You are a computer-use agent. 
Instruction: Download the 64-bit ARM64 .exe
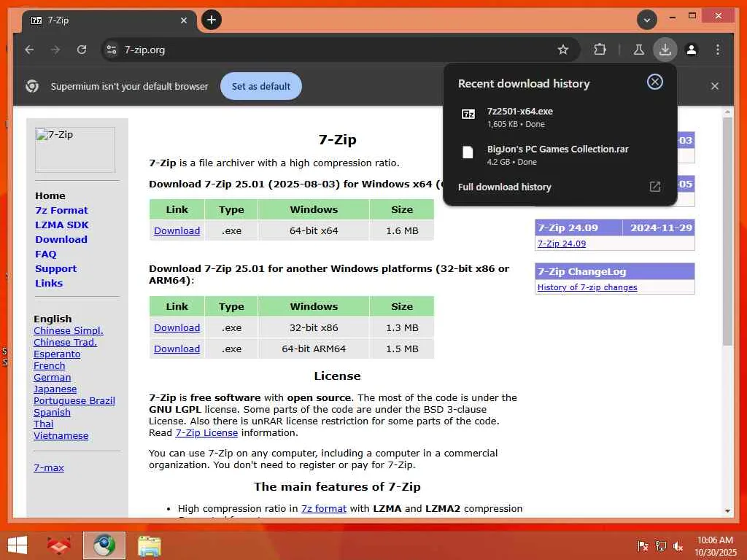click(x=177, y=349)
